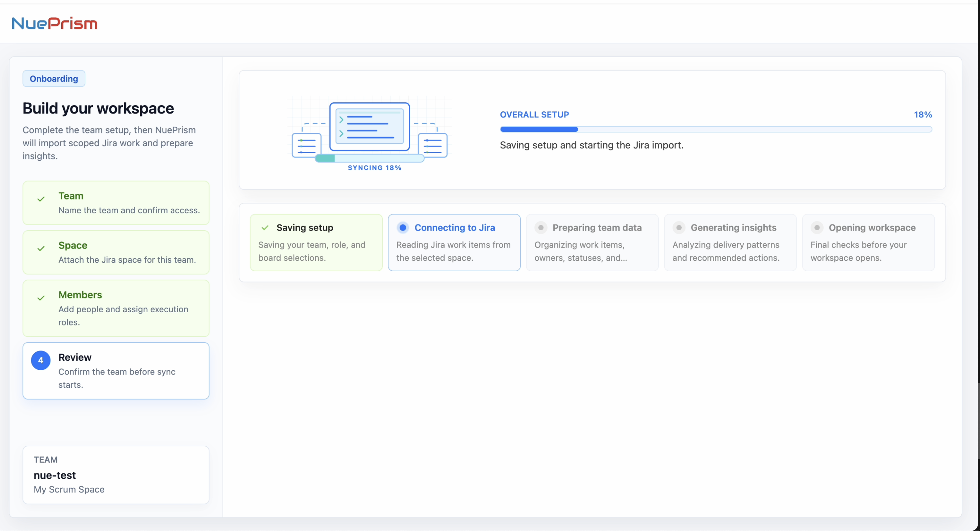Click the 'My Scrum Space' text
This screenshot has width=980, height=531.
69,489
